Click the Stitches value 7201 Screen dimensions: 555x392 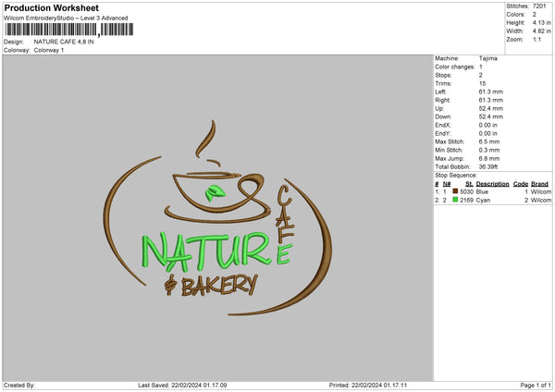(x=539, y=6)
